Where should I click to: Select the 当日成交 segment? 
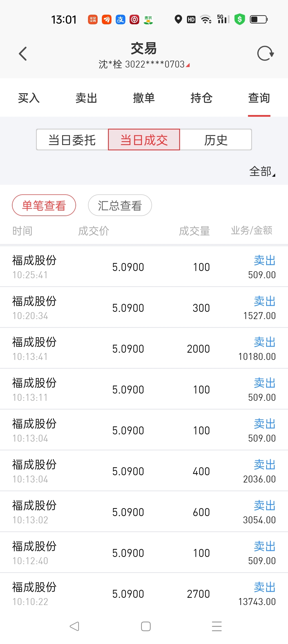144,140
